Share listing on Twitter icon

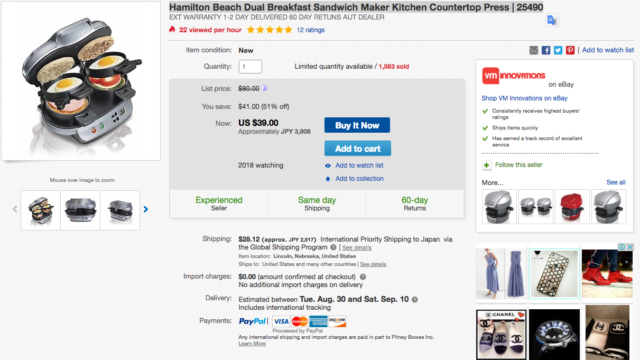[558, 50]
